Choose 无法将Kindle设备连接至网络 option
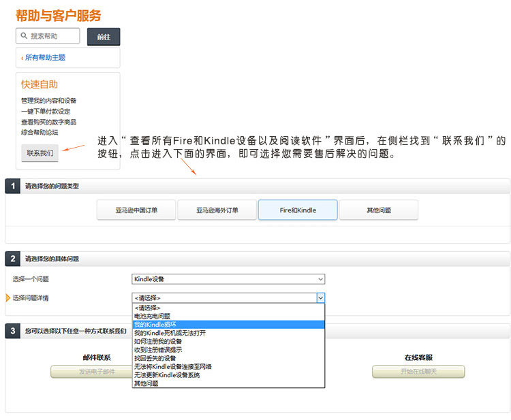The image size is (511, 420). [228, 367]
